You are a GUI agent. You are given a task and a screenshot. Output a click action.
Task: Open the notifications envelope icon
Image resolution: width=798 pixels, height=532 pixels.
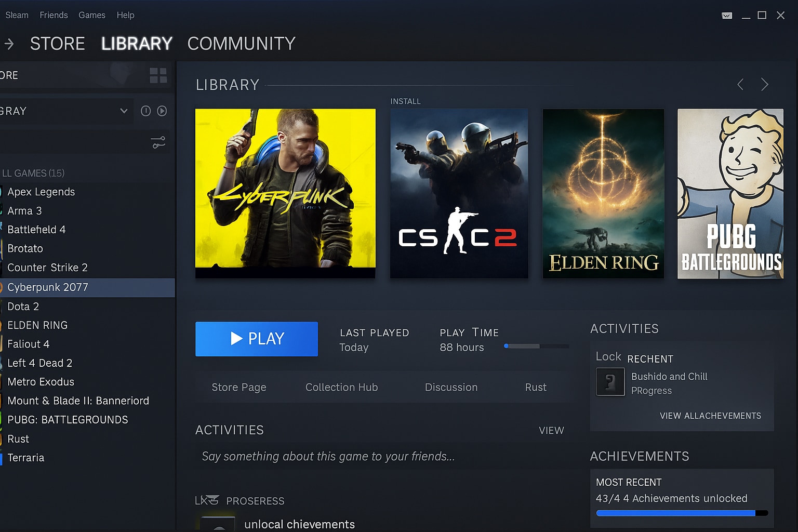coord(727,16)
